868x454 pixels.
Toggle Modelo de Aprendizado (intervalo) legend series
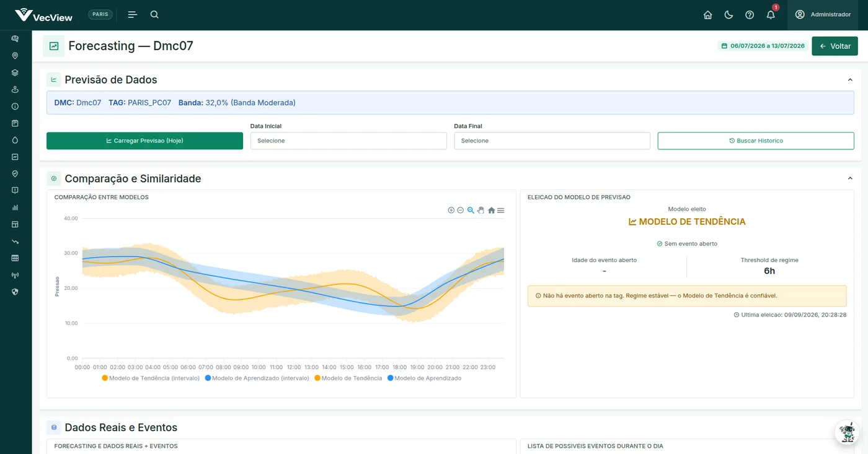pyautogui.click(x=257, y=378)
